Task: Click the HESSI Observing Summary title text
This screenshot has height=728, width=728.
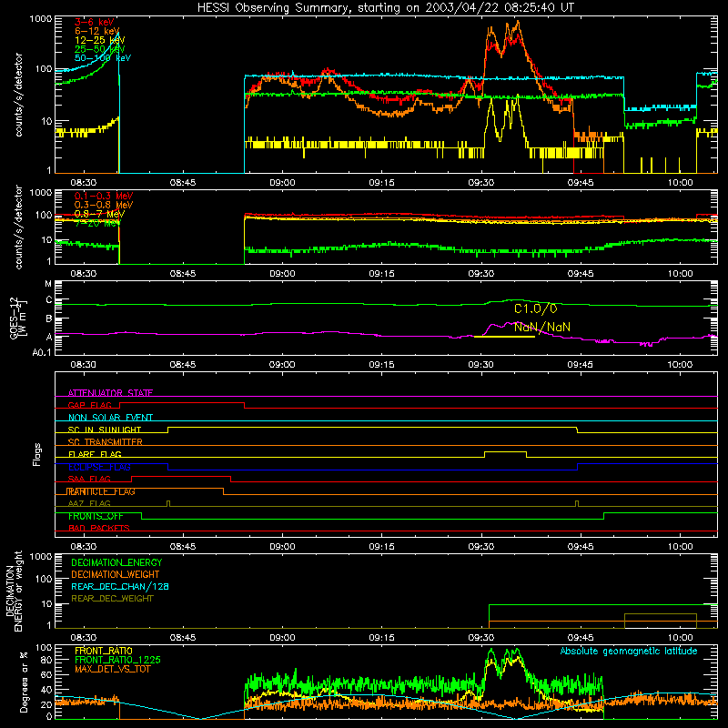Action: (385, 7)
